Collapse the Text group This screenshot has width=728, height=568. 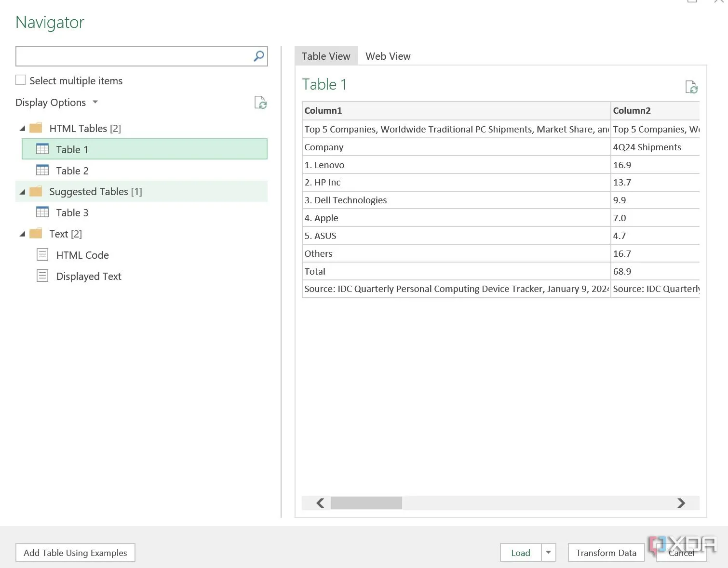click(x=22, y=234)
